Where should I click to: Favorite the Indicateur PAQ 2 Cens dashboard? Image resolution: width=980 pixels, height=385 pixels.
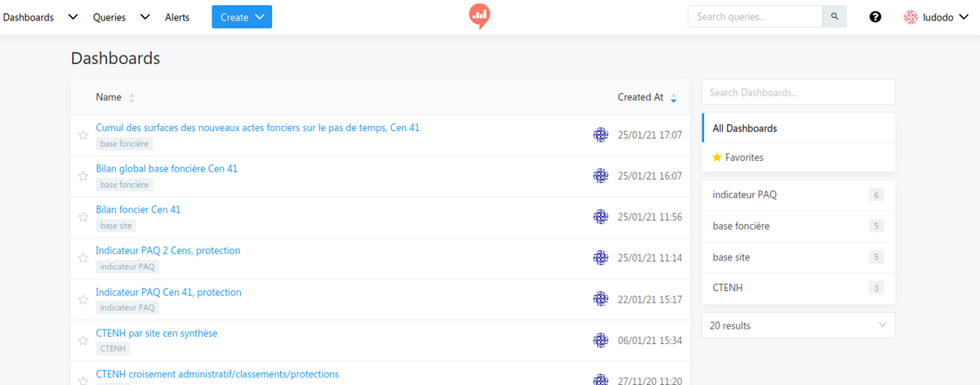(82, 257)
